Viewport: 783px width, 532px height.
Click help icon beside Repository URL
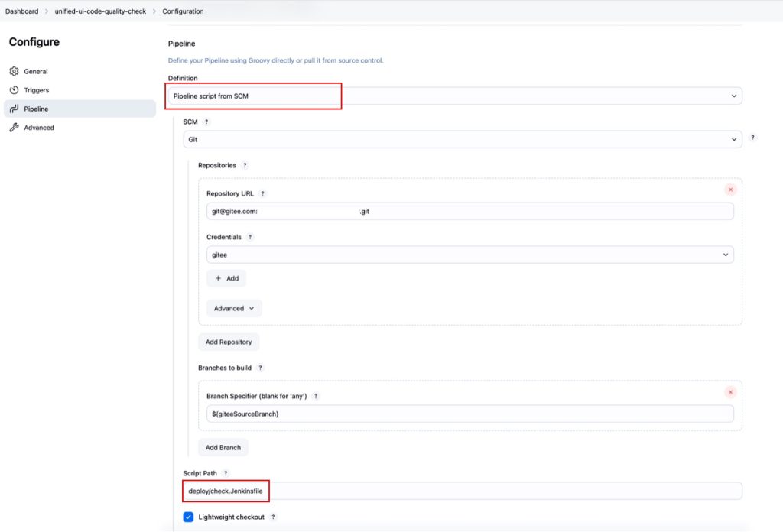[x=262, y=194]
